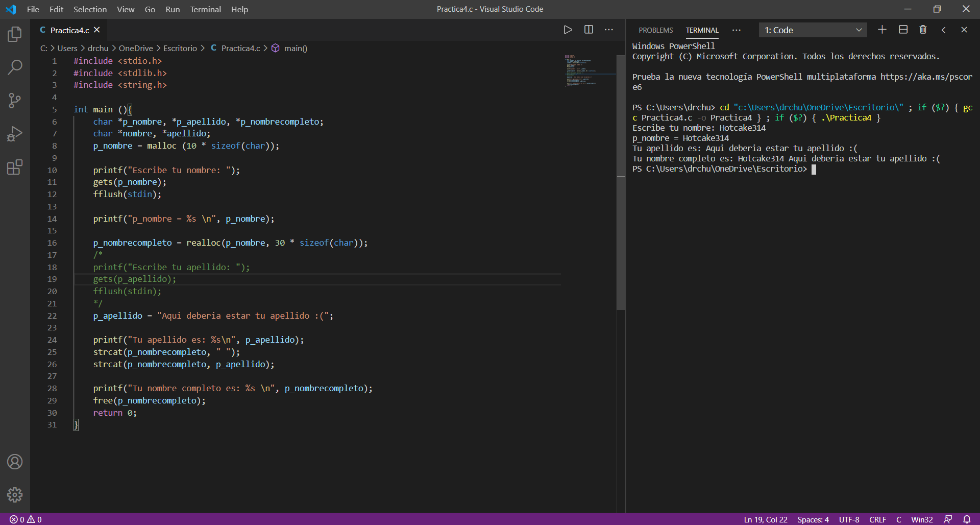Open the File menu
Screen dimensions: 980x525
(33, 9)
